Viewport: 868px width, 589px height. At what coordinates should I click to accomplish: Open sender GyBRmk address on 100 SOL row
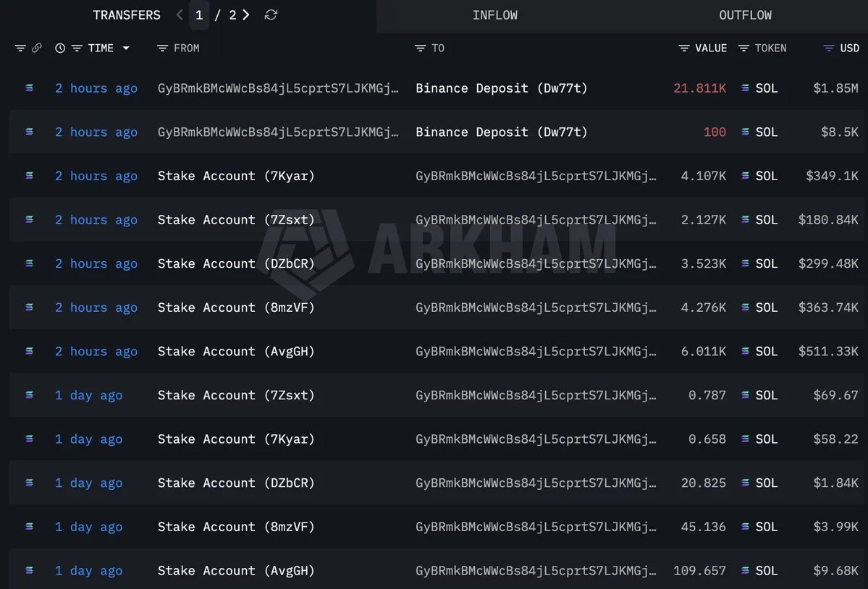coord(278,132)
